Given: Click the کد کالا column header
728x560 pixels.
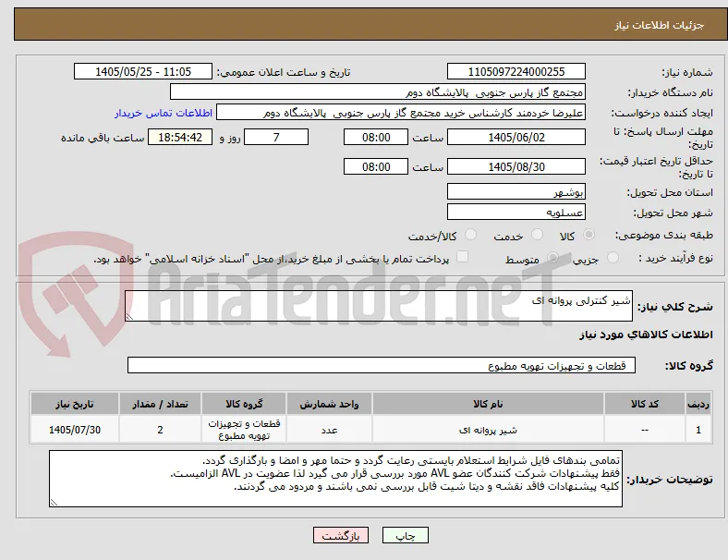Looking at the screenshot, I should (x=645, y=404).
